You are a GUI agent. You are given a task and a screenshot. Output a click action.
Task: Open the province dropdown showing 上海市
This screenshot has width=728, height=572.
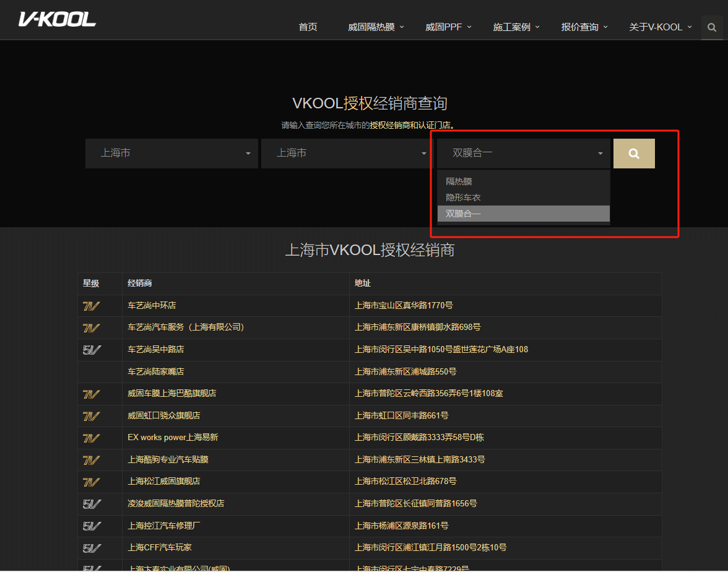coord(171,154)
